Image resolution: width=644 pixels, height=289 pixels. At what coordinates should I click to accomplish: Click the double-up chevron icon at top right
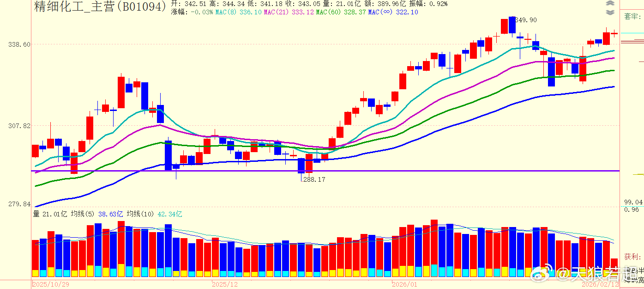[x=610, y=3]
